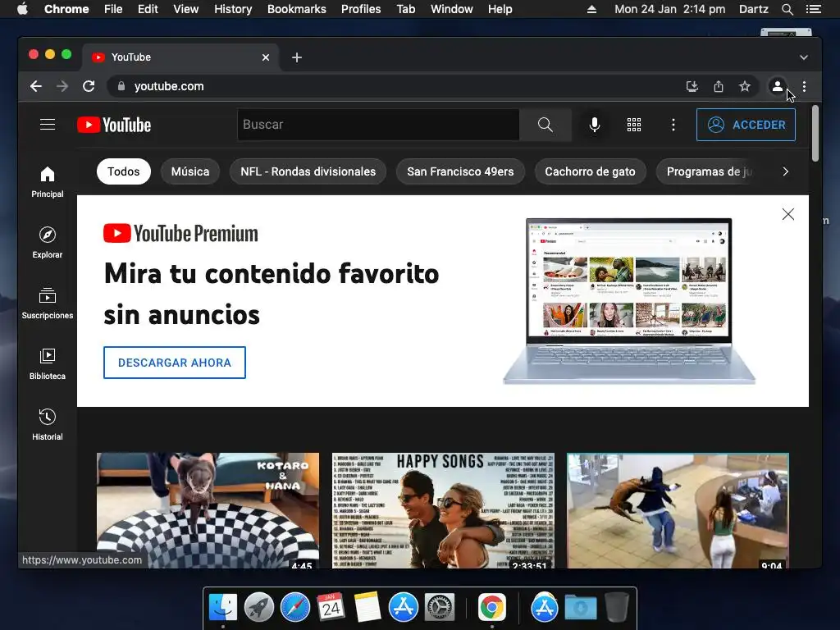Open the Chrome File menu

tap(113, 9)
